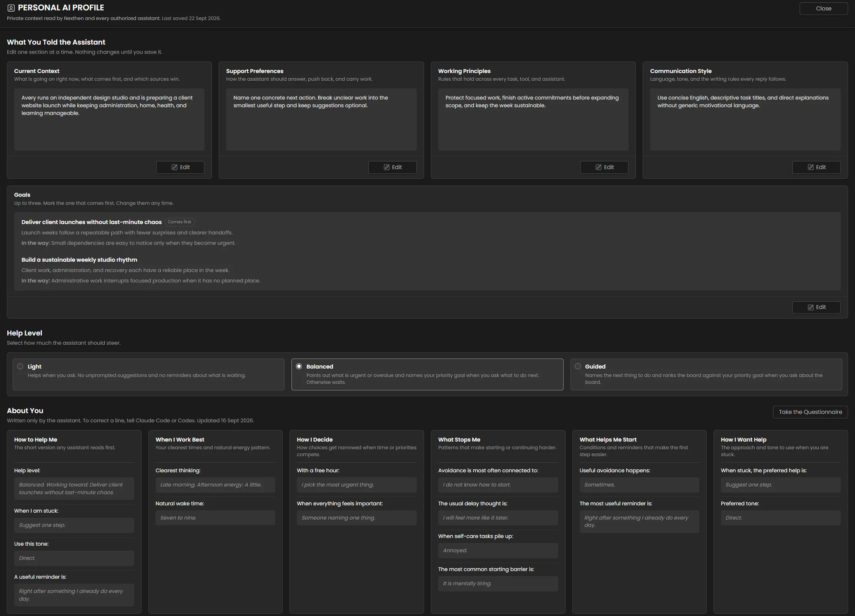Viewport: 855px width, 616px height.
Task: Click 'Someone naming one thing.' value
Action: point(356,518)
